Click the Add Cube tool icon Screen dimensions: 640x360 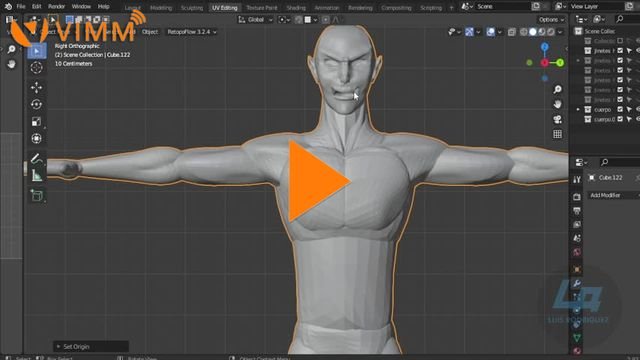tap(36, 195)
